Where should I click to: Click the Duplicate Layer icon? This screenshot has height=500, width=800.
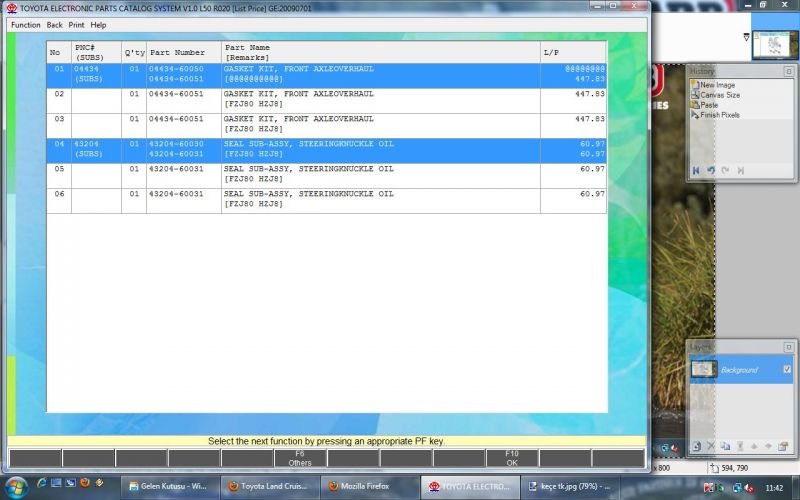[x=726, y=446]
